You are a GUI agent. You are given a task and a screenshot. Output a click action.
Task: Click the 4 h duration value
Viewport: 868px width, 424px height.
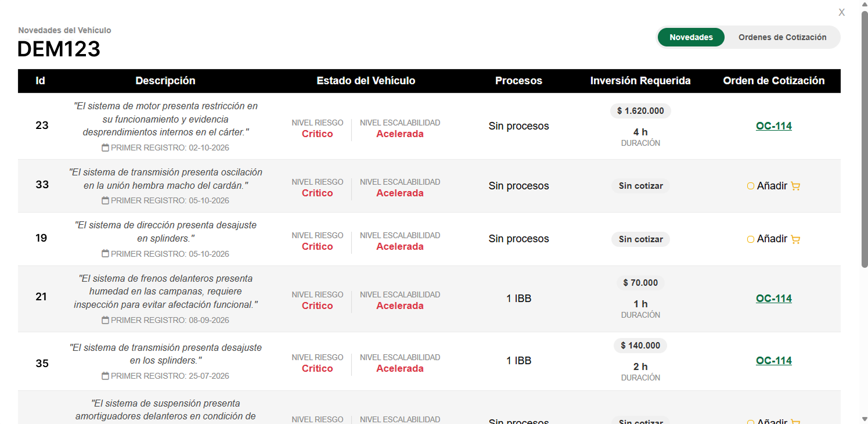tap(640, 132)
